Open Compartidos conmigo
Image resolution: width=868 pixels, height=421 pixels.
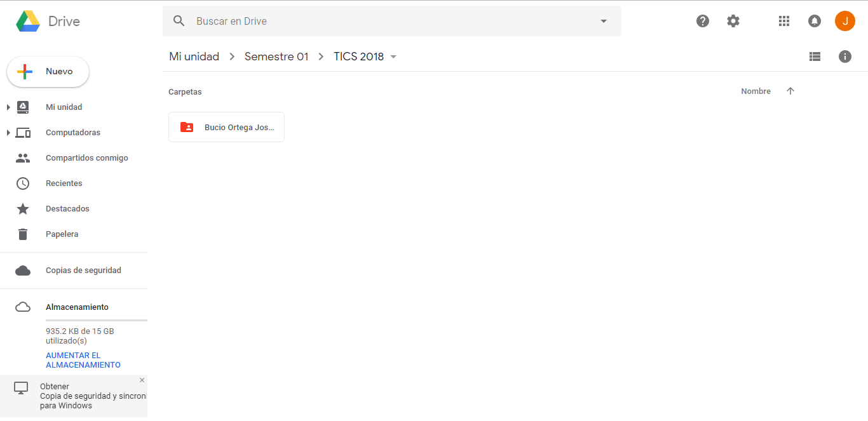tap(87, 158)
